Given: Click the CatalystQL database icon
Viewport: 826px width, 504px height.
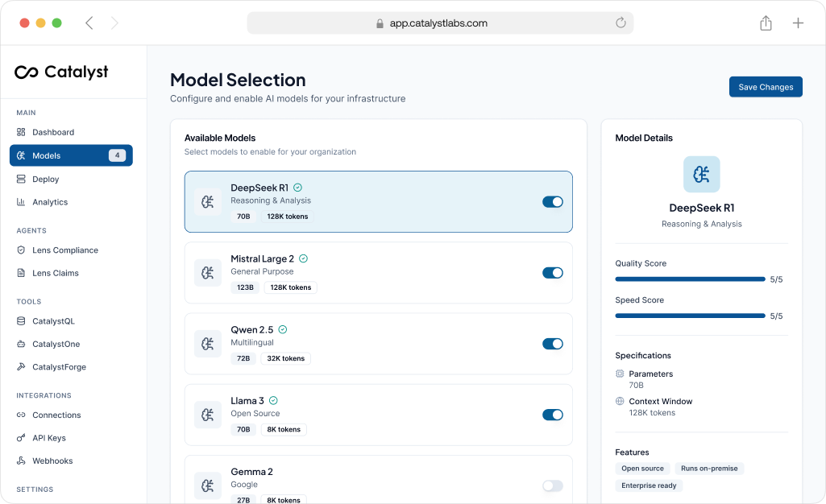Looking at the screenshot, I should click(x=21, y=321).
